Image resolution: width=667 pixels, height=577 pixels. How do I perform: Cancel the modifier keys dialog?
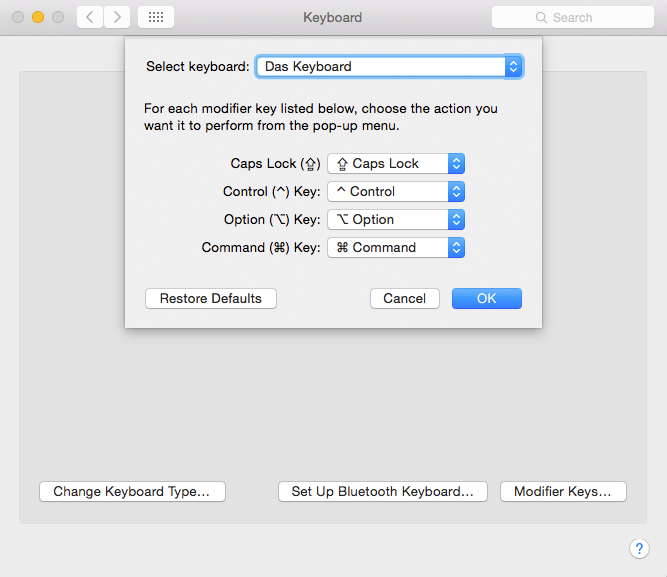405,298
